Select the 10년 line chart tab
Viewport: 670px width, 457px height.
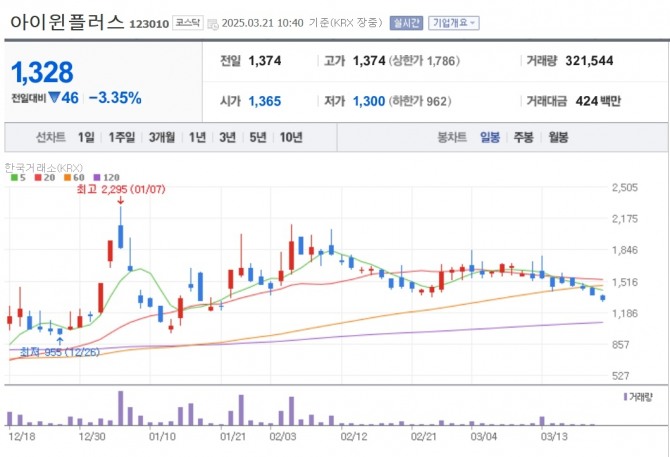click(291, 138)
